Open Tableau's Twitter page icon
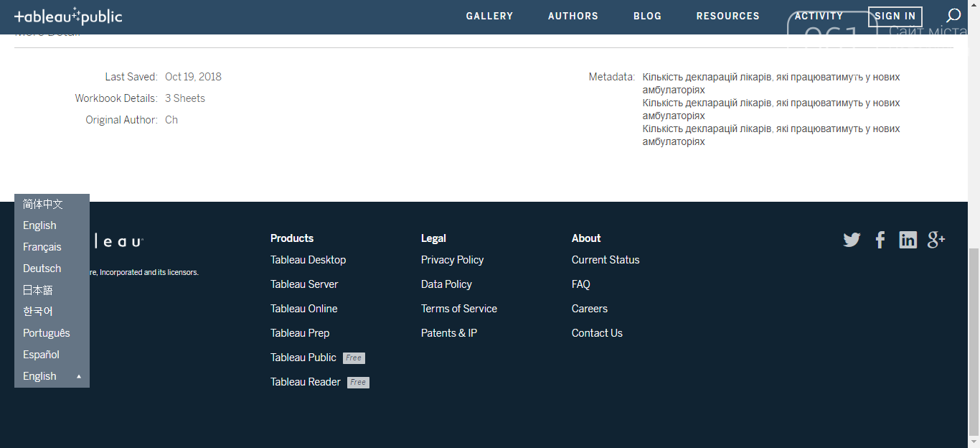Viewport: 980px width, 448px height. (852, 240)
